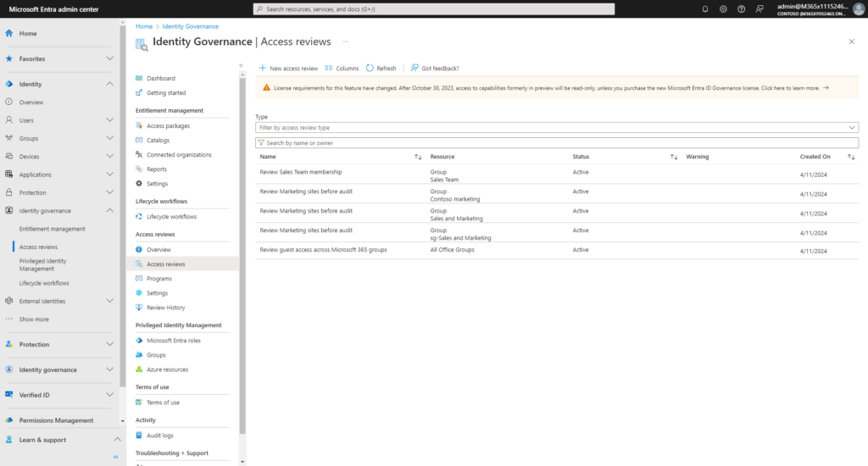Open the settings gear in top bar
Image resolution: width=868 pixels, height=466 pixels.
(723, 8)
